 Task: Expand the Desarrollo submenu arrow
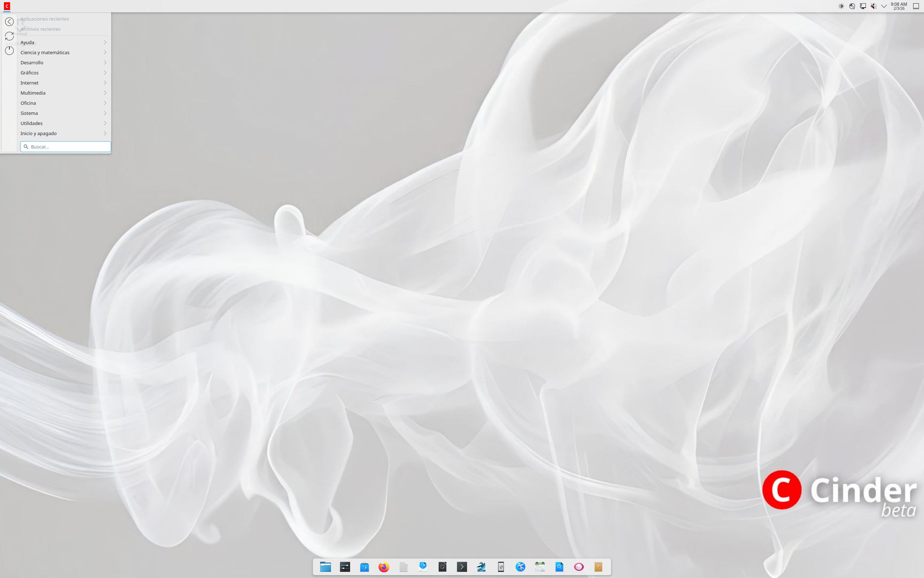click(105, 63)
